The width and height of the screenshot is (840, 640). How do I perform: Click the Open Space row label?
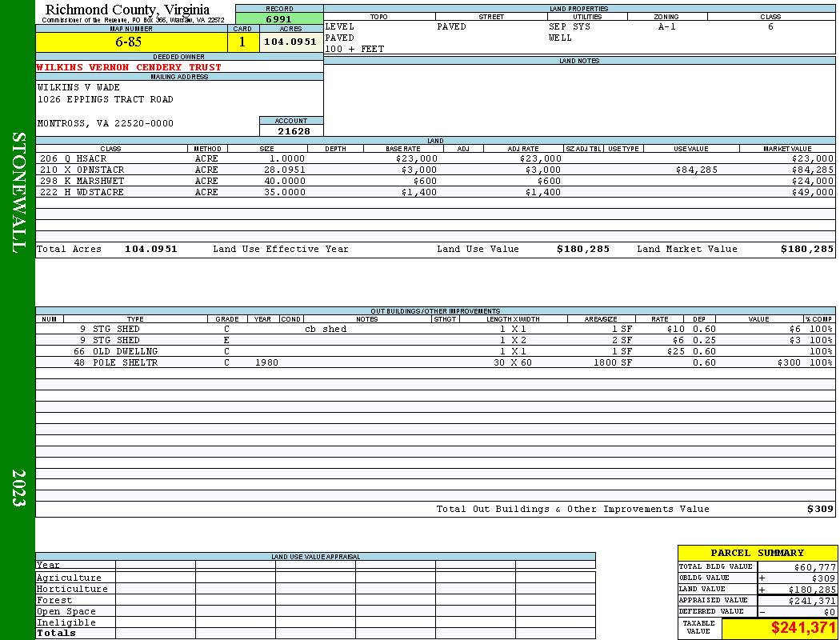point(66,611)
